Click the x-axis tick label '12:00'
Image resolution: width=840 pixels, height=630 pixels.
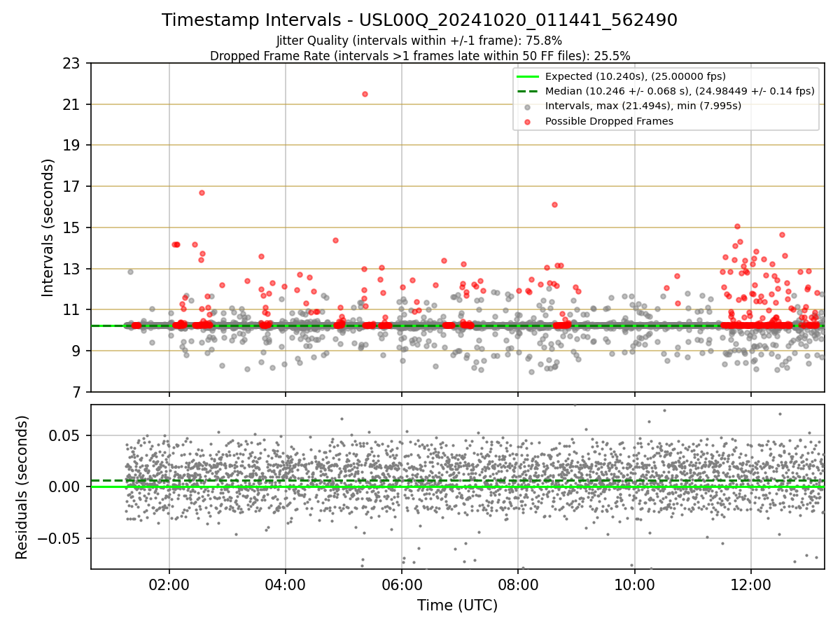(751, 584)
